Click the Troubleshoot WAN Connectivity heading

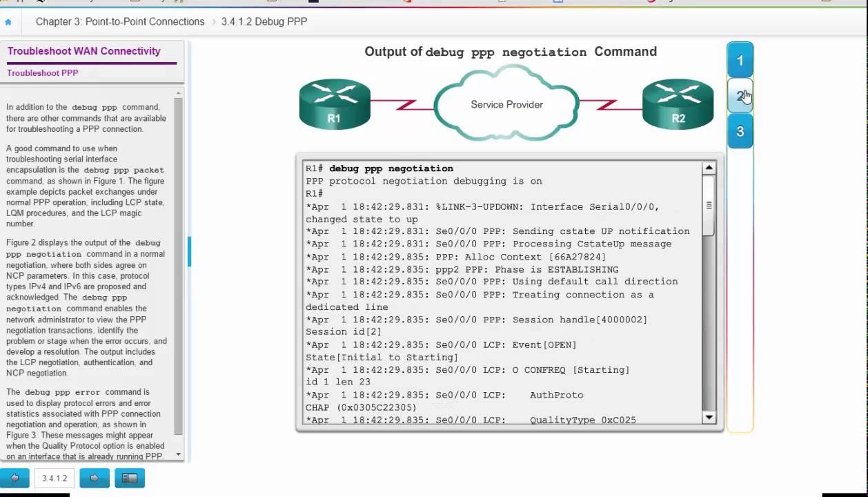[x=84, y=51]
